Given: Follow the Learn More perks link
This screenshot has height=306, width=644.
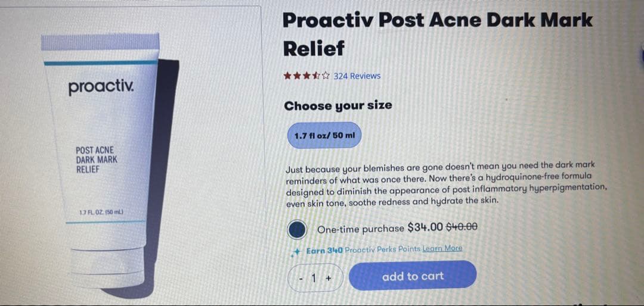Looking at the screenshot, I should (x=442, y=249).
